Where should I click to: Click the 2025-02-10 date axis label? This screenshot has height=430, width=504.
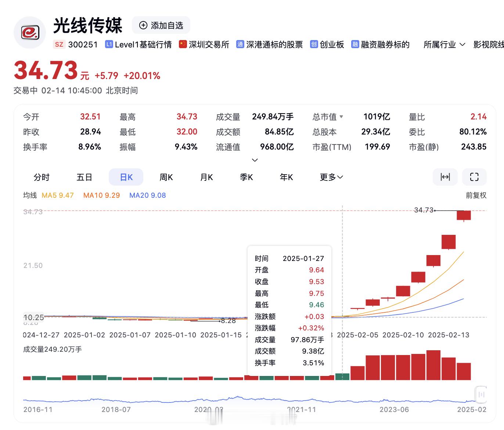pos(403,335)
